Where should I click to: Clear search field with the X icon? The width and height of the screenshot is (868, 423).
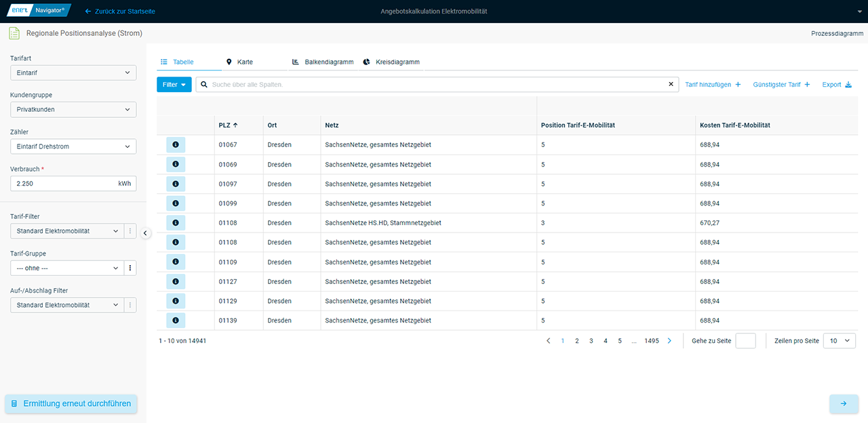click(x=671, y=85)
